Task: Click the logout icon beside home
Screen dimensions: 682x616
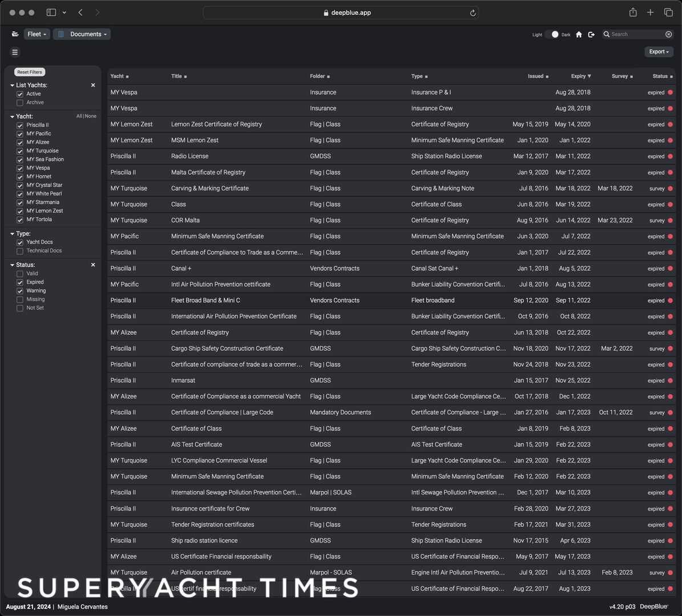Action: [x=591, y=34]
